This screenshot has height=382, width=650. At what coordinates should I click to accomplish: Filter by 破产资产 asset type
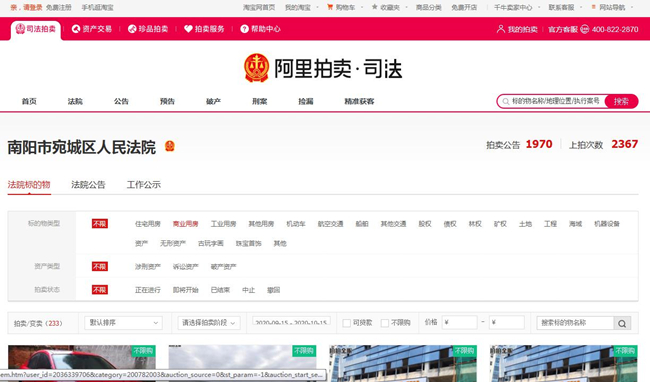point(223,267)
